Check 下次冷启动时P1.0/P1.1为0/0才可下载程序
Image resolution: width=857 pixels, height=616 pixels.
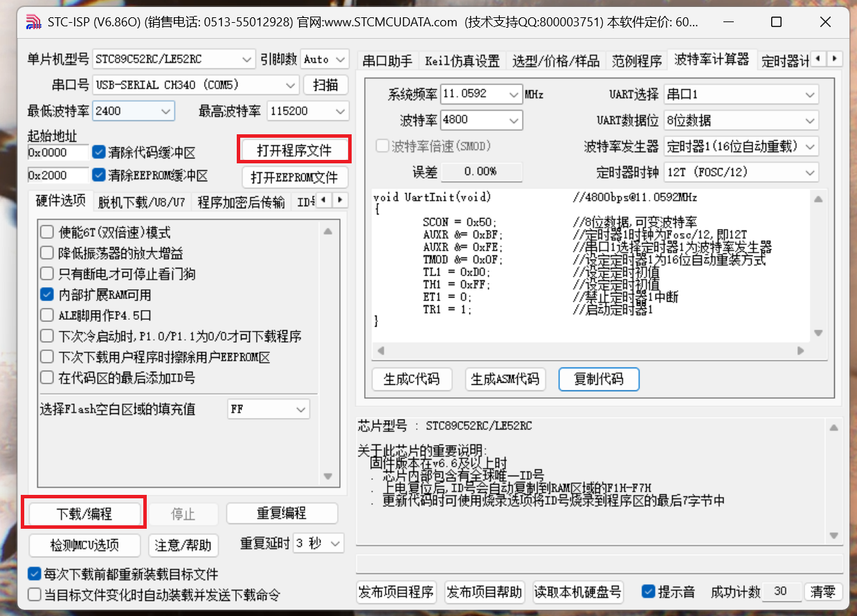(x=47, y=336)
